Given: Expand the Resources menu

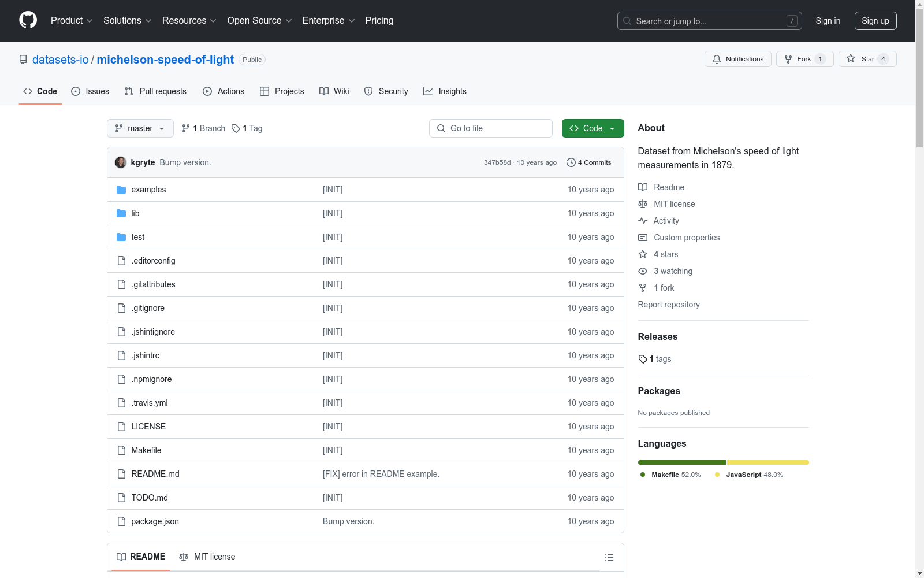Looking at the screenshot, I should 189,21.
